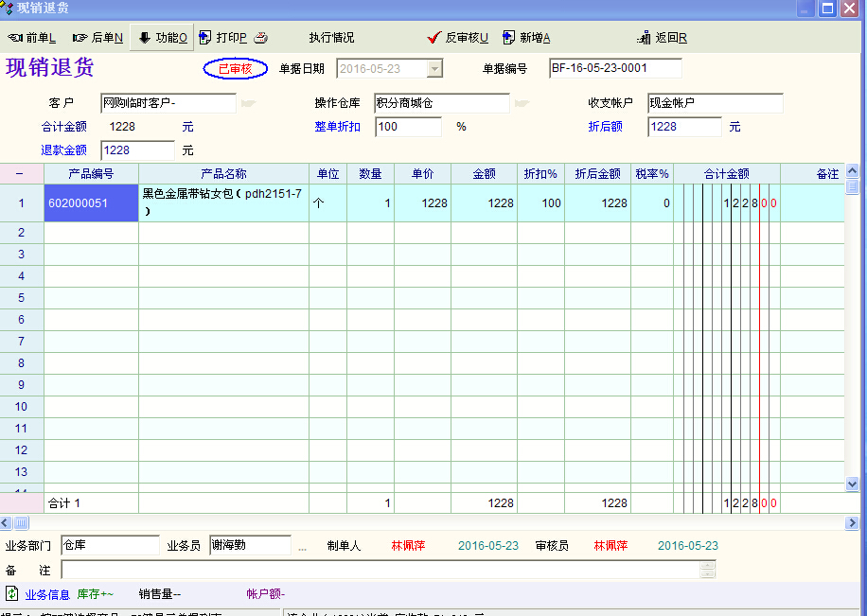Click the lookup hand icon beside 客户 field

tap(248, 103)
